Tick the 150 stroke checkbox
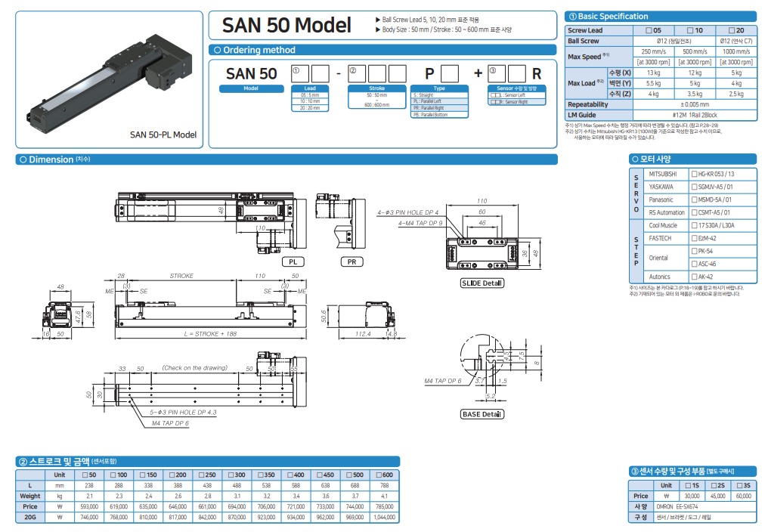Screen dimensions: 768x532 tap(143, 475)
